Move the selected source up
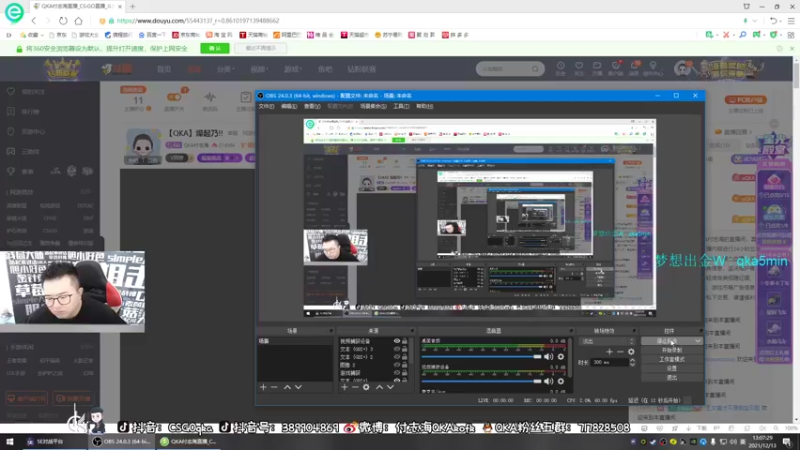This screenshot has width=800, height=450. pyautogui.click(x=379, y=387)
